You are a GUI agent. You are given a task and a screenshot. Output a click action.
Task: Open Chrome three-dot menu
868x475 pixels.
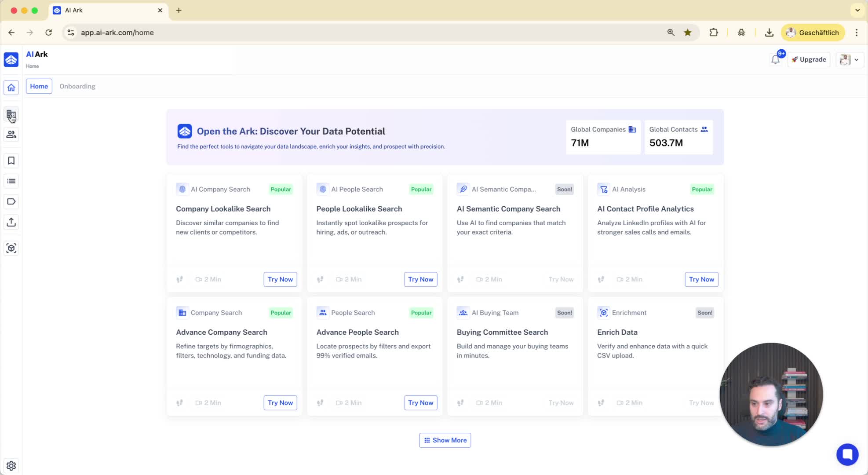pos(856,33)
